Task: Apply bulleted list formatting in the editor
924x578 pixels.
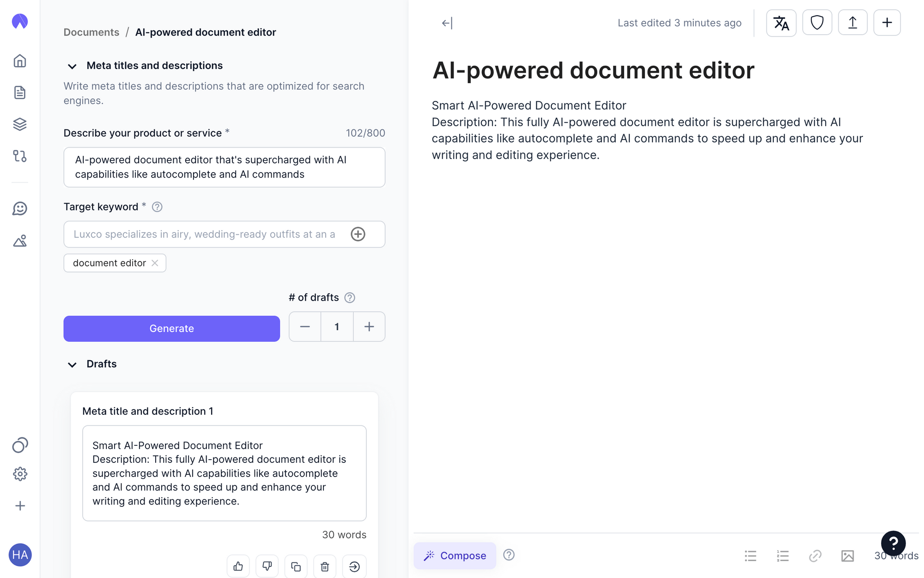Action: pos(750,556)
